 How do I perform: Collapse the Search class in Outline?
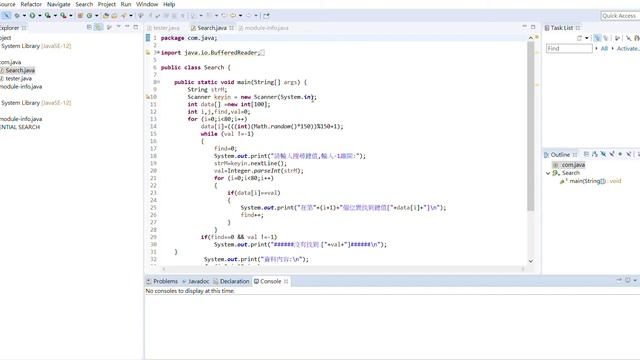[548, 173]
